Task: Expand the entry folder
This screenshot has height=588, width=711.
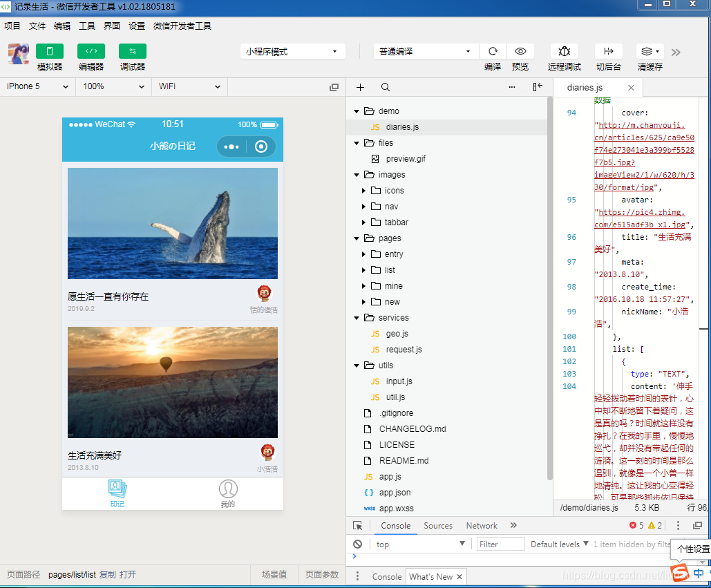Action: 363,254
